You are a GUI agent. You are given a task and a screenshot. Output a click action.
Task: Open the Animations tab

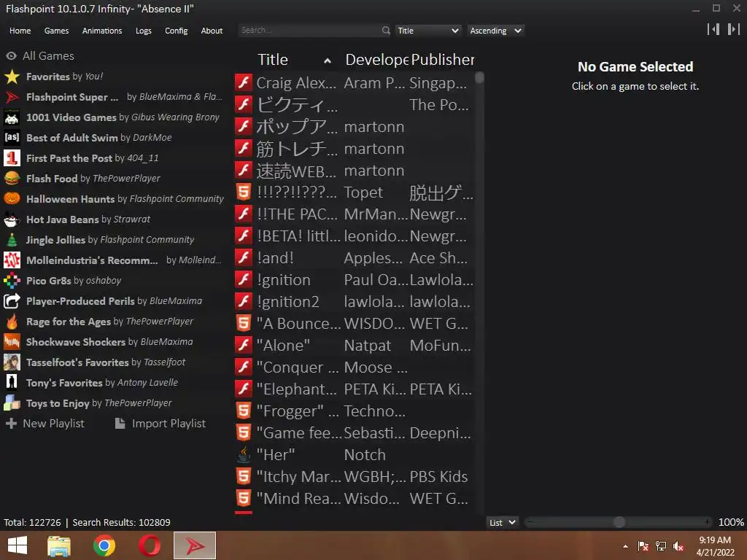point(102,31)
